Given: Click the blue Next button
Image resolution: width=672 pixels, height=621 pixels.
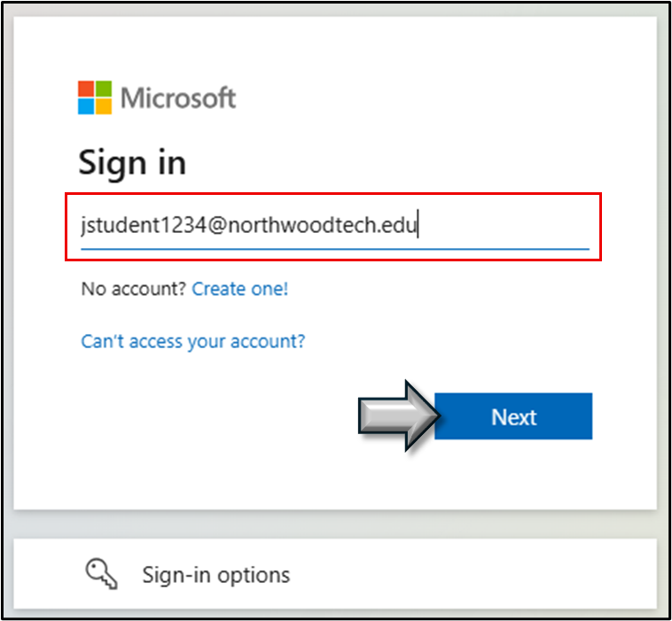Looking at the screenshot, I should click(513, 415).
